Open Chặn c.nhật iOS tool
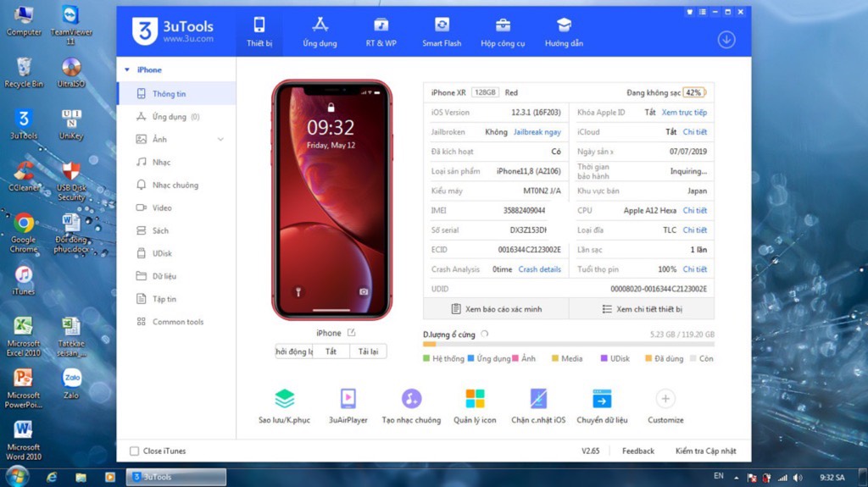Viewport: 868px width, 487px height. [x=538, y=399]
